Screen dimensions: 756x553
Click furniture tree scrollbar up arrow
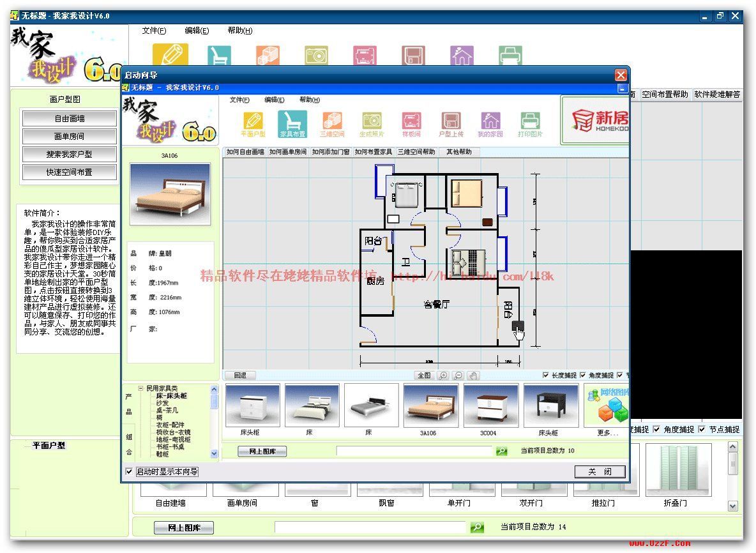pos(214,389)
